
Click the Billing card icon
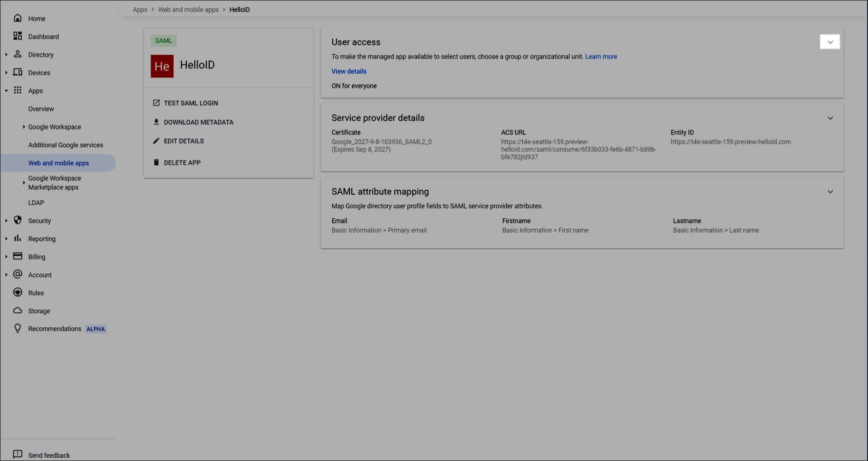[18, 256]
